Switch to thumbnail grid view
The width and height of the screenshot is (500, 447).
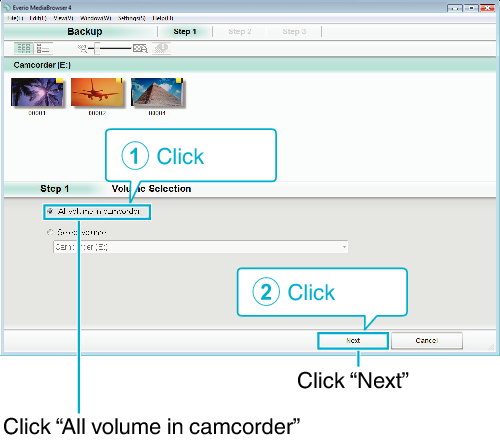(x=23, y=48)
